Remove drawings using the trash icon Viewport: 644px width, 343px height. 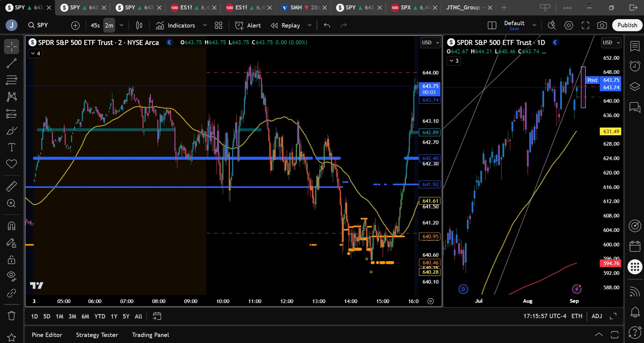pyautogui.click(x=11, y=315)
